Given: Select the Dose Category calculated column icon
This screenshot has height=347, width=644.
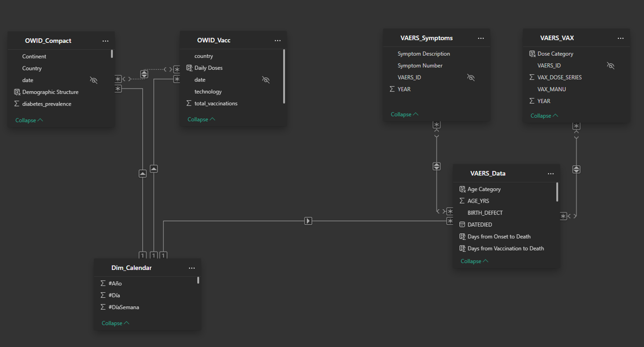Looking at the screenshot, I should click(532, 54).
